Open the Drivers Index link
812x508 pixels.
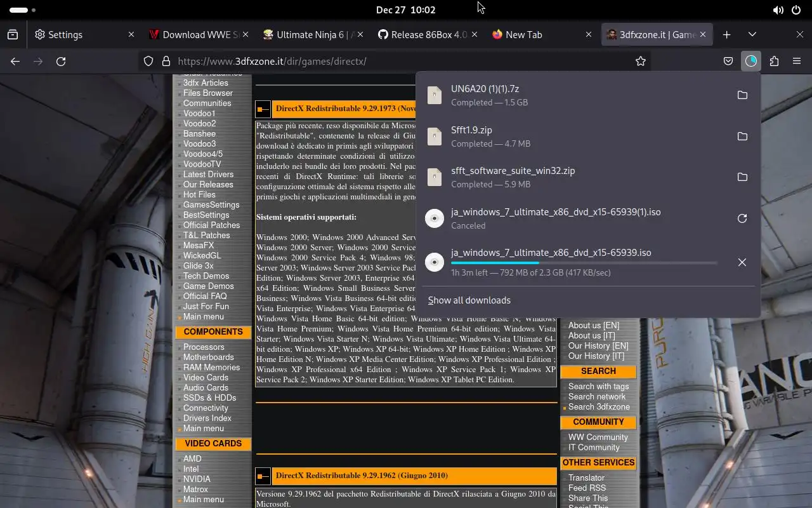[x=207, y=418]
